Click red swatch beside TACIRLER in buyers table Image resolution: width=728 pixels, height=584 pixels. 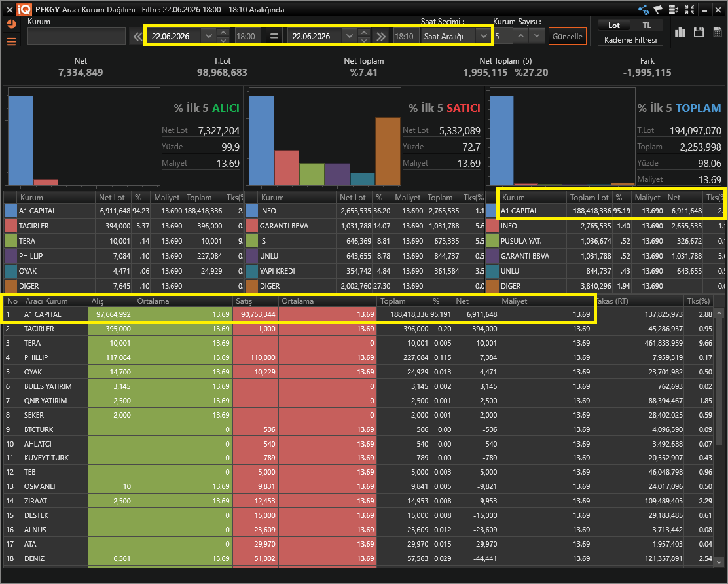click(10, 226)
